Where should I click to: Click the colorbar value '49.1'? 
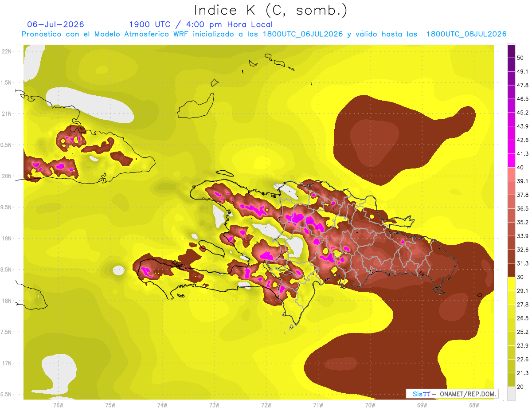(x=523, y=71)
